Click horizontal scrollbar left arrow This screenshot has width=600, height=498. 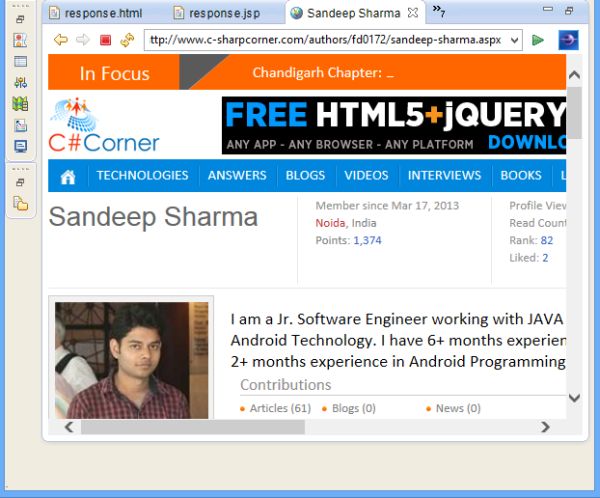click(x=69, y=427)
